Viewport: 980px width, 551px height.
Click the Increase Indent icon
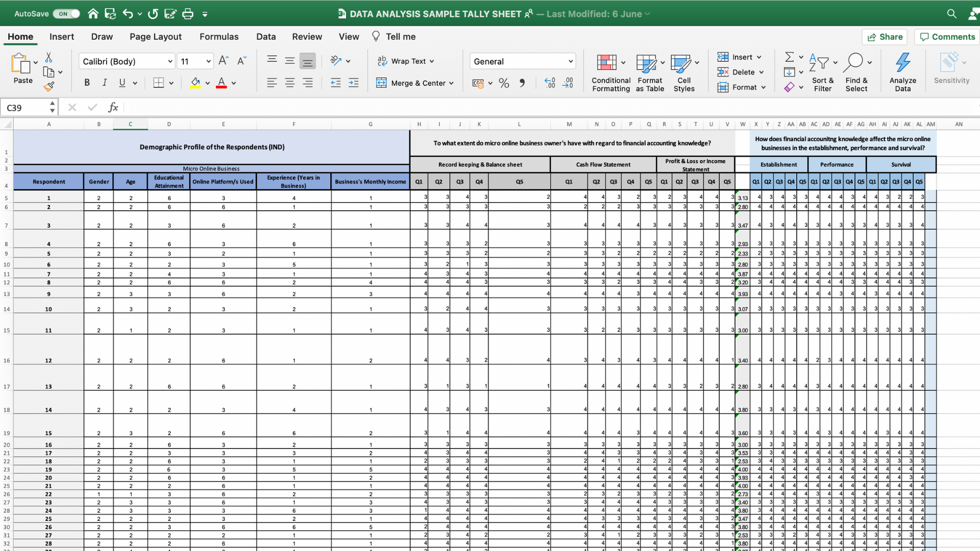353,83
